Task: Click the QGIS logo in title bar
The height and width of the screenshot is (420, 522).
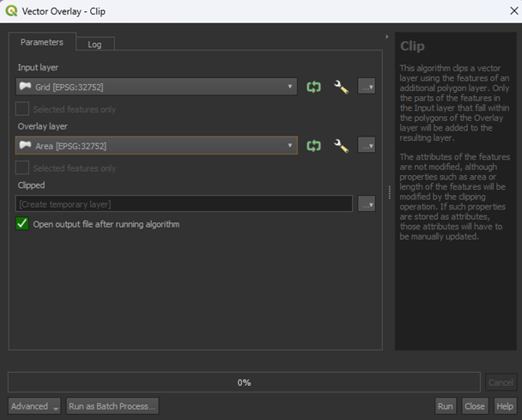Action: coord(11,11)
